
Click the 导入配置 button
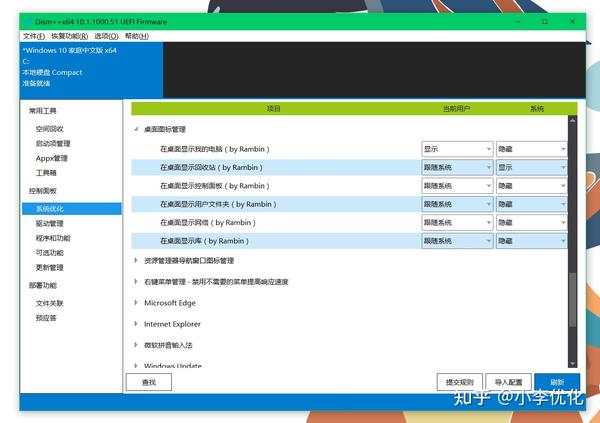tap(509, 382)
